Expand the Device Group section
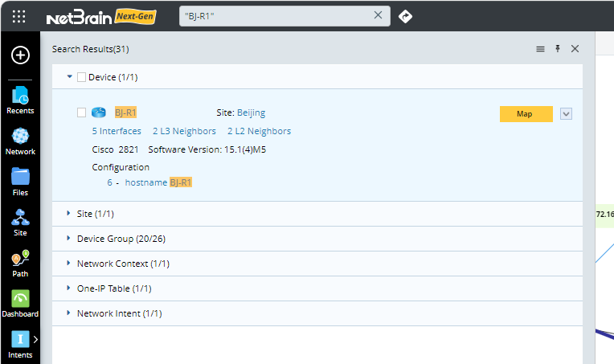This screenshot has width=614, height=364. click(x=68, y=239)
